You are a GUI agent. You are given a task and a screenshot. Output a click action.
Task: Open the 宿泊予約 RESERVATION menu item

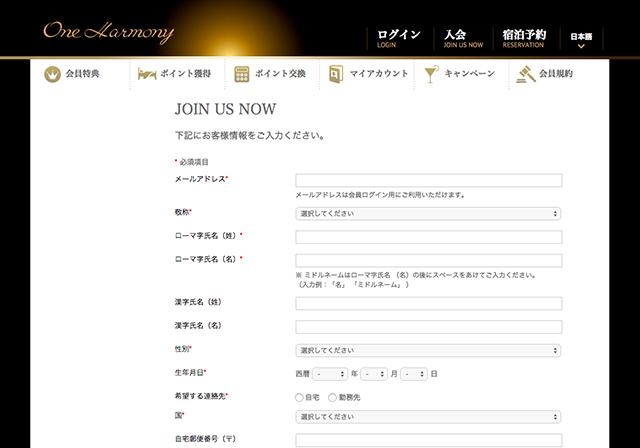[x=524, y=38]
